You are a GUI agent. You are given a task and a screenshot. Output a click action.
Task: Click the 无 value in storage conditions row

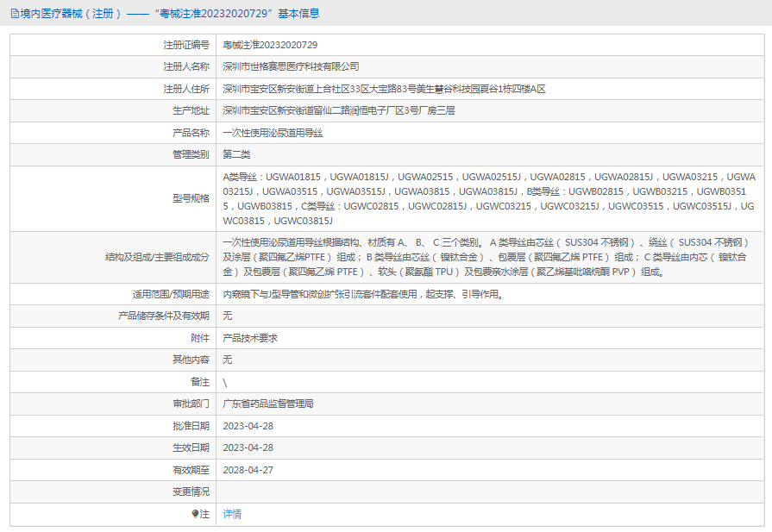click(x=227, y=316)
